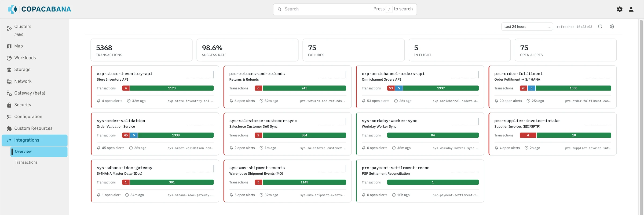644x215 pixels.
Task: Click '4 open alerts' on supplier invoice card
Action: [x=510, y=148]
